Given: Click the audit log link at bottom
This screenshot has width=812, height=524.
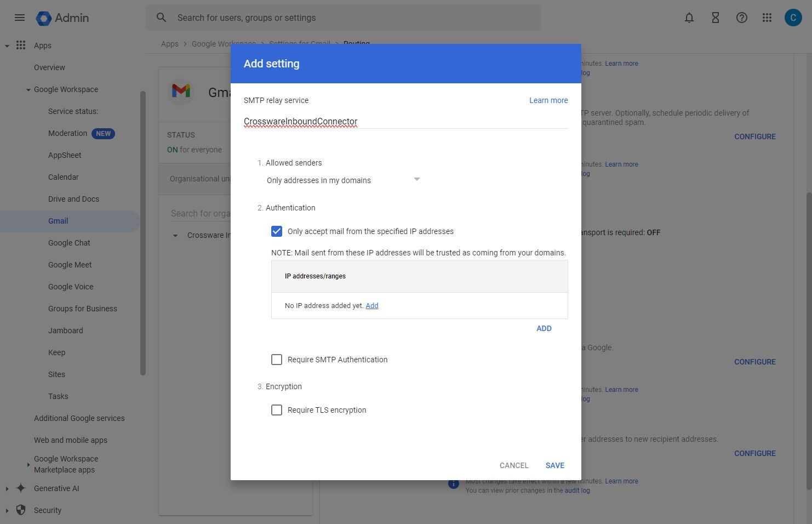Looking at the screenshot, I should (577, 491).
